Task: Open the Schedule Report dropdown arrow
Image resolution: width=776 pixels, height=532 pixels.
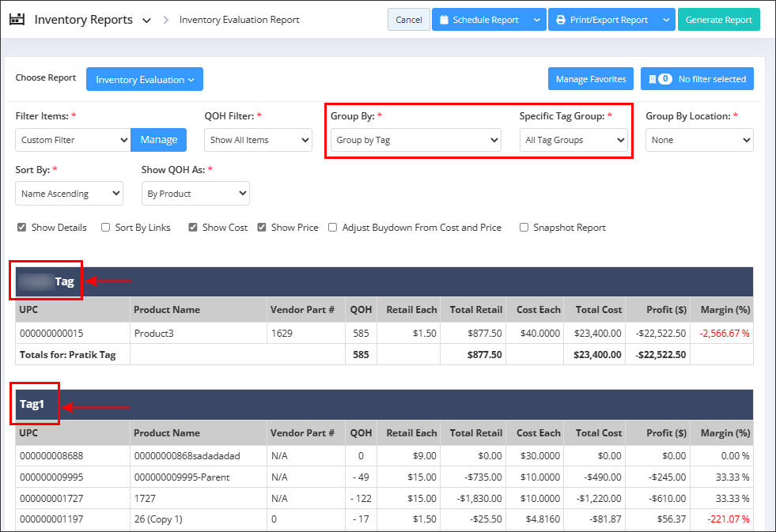Action: pyautogui.click(x=537, y=20)
